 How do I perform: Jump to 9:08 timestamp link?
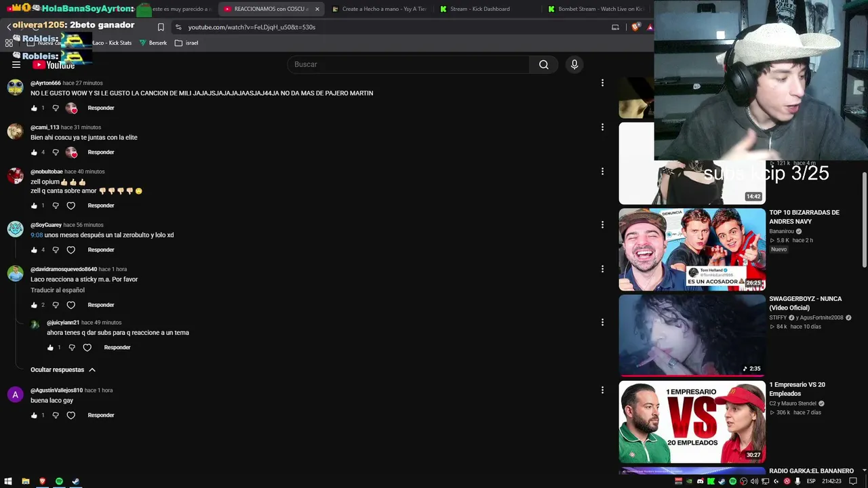tap(37, 235)
